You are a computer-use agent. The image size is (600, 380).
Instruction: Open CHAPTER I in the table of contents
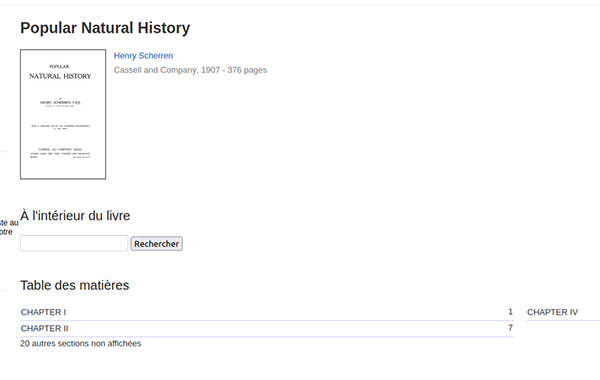43,312
